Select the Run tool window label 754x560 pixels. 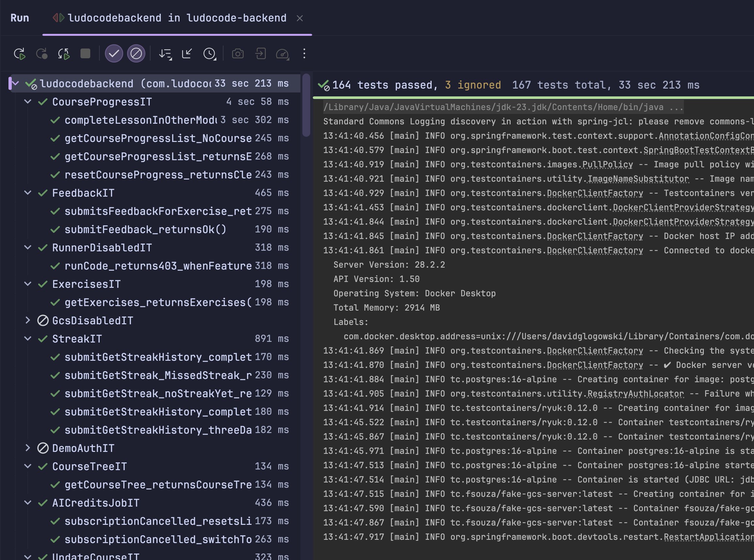(x=20, y=18)
